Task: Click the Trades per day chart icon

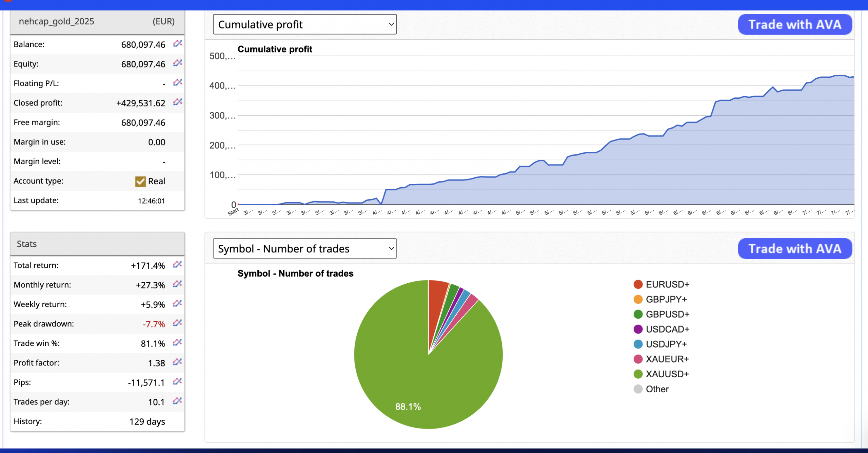Action: coord(177,401)
